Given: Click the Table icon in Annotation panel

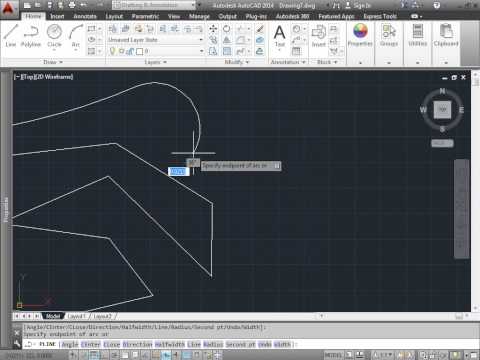Looking at the screenshot, I should 296,51.
